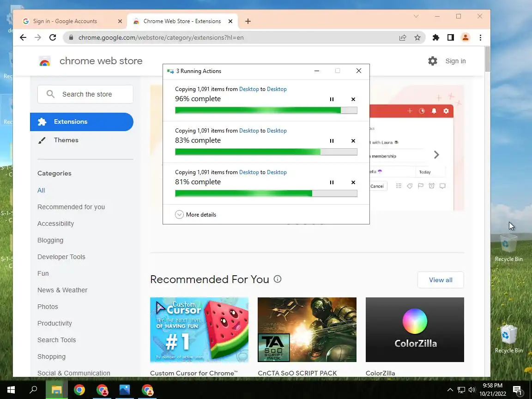
Task: Choose the Shopping category
Action: [51, 357]
